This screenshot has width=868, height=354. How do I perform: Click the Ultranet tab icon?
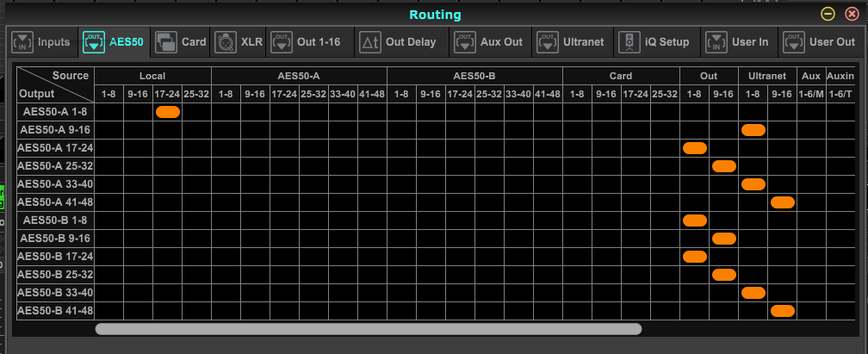pyautogui.click(x=548, y=42)
